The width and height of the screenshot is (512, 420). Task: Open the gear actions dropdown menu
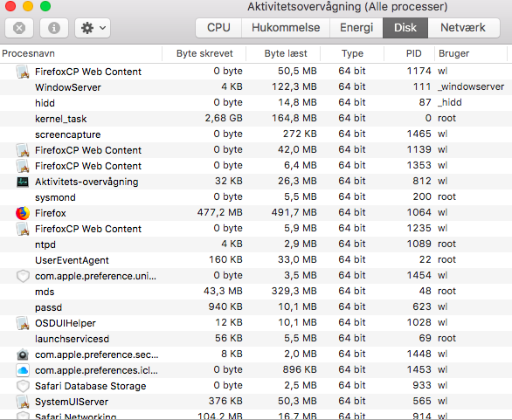click(93, 28)
